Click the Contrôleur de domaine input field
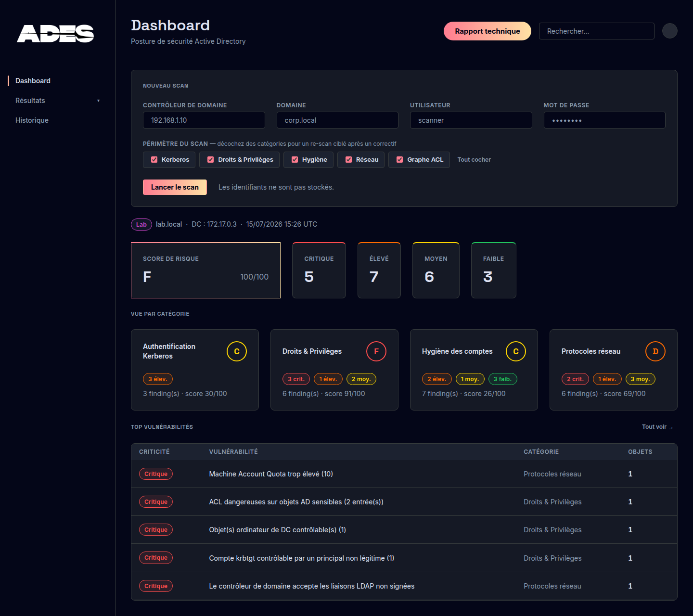The width and height of the screenshot is (693, 616). tap(204, 120)
